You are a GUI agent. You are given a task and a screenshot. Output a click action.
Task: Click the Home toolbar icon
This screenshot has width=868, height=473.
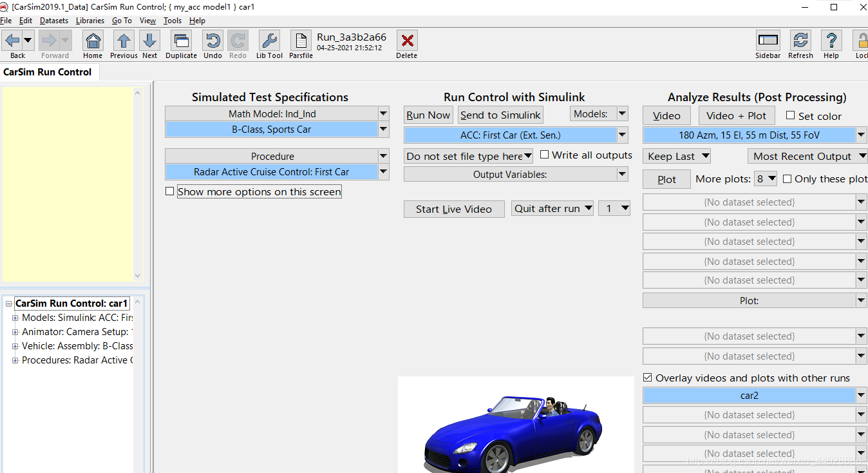93,41
